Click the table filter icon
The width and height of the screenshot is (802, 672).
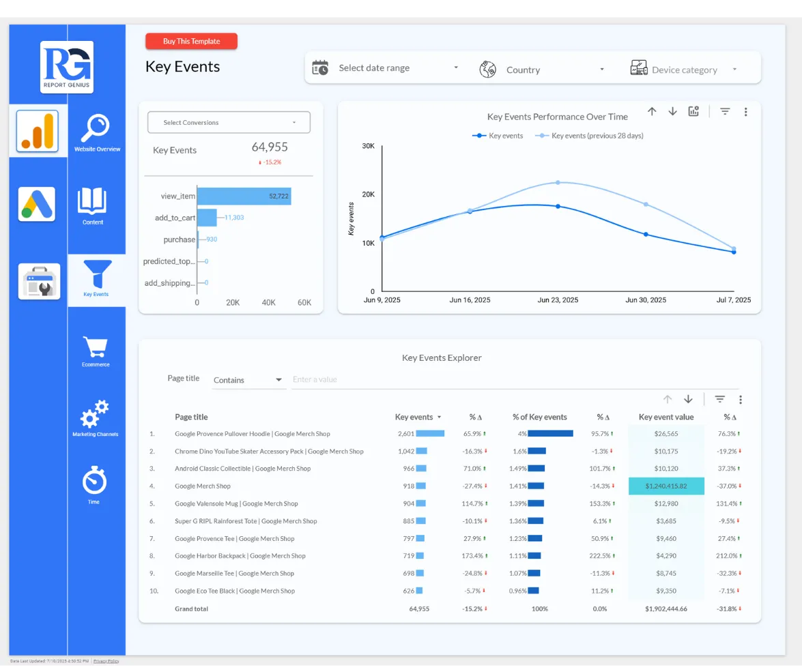(x=719, y=399)
